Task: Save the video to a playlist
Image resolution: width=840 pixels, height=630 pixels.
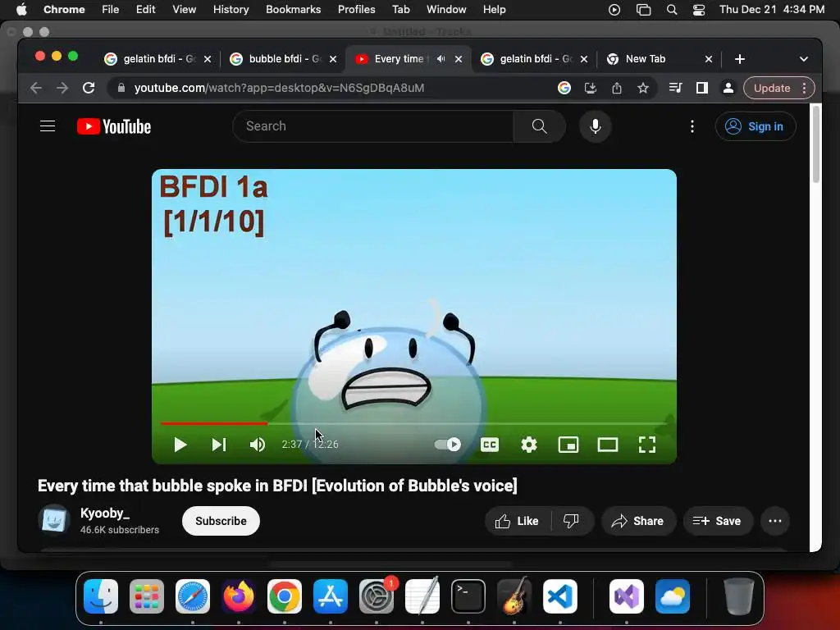Action: 717,521
